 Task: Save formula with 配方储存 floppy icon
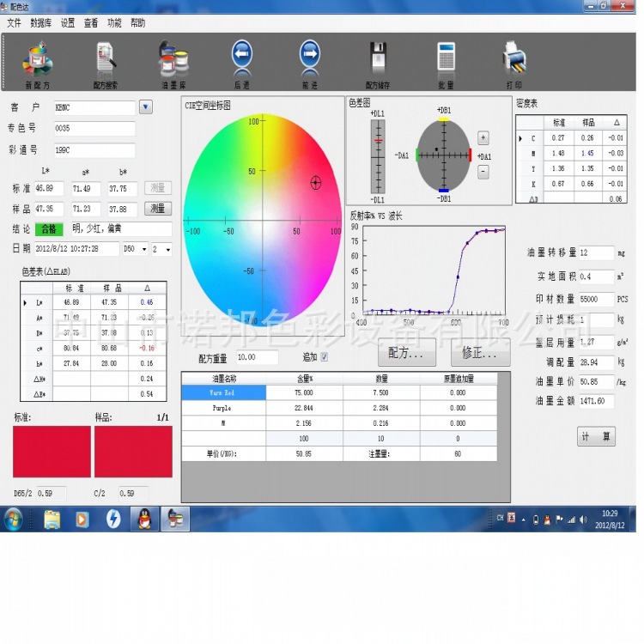point(378,58)
